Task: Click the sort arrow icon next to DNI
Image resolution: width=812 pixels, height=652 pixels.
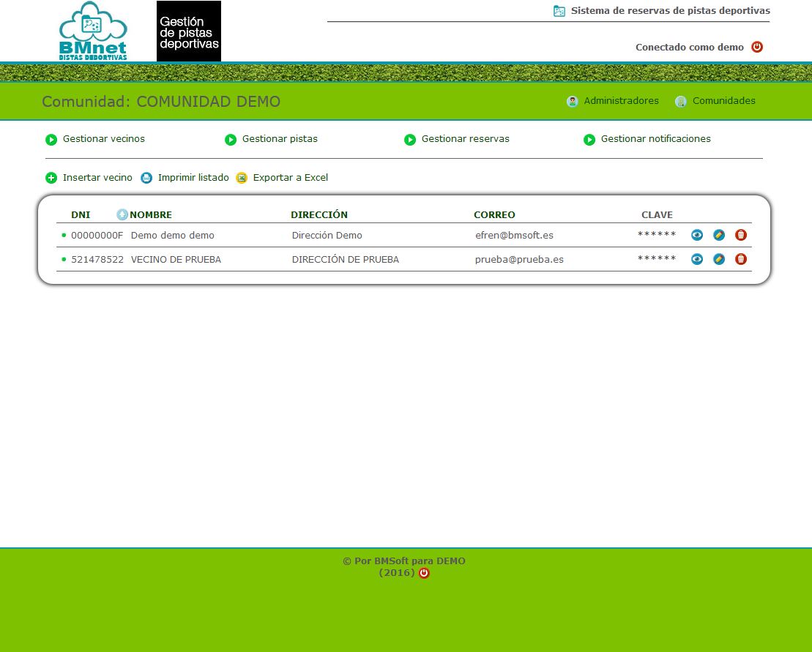Action: point(122,214)
